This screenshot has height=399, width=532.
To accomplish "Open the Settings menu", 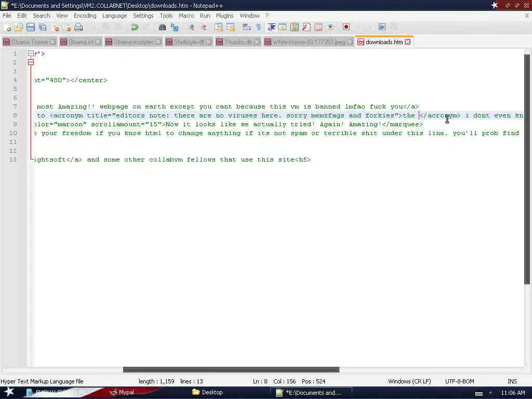I will (143, 16).
